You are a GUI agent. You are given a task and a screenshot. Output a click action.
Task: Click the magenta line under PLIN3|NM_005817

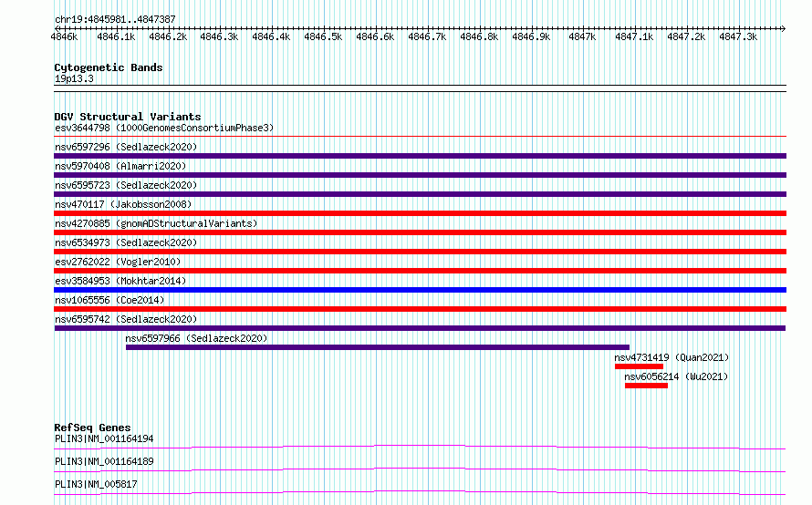click(x=420, y=492)
